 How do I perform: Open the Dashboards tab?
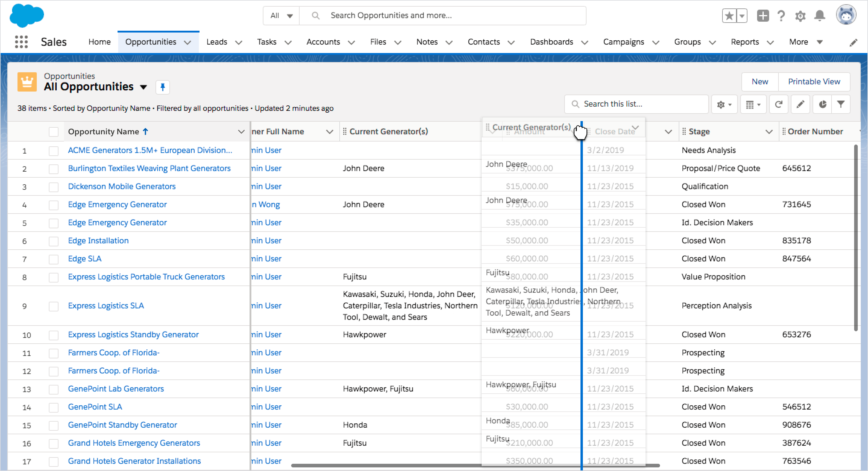tap(551, 42)
